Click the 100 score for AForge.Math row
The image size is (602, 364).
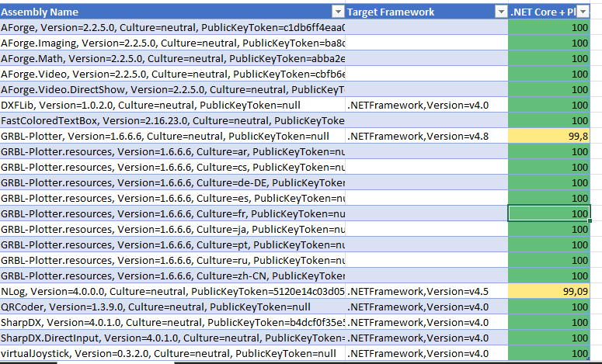pos(549,59)
